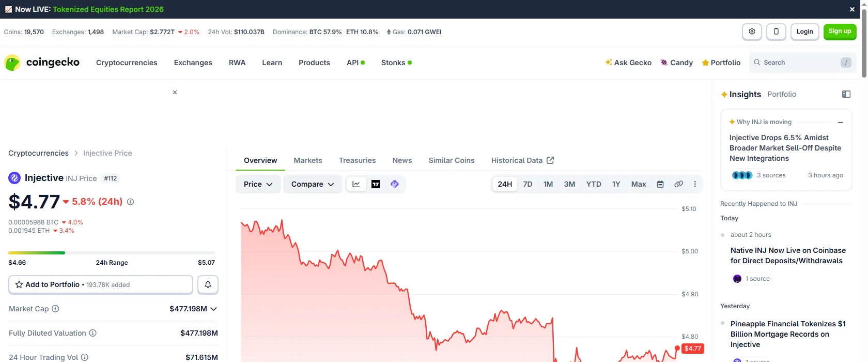Select 7D chart range
This screenshot has height=362, width=868.
(528, 184)
